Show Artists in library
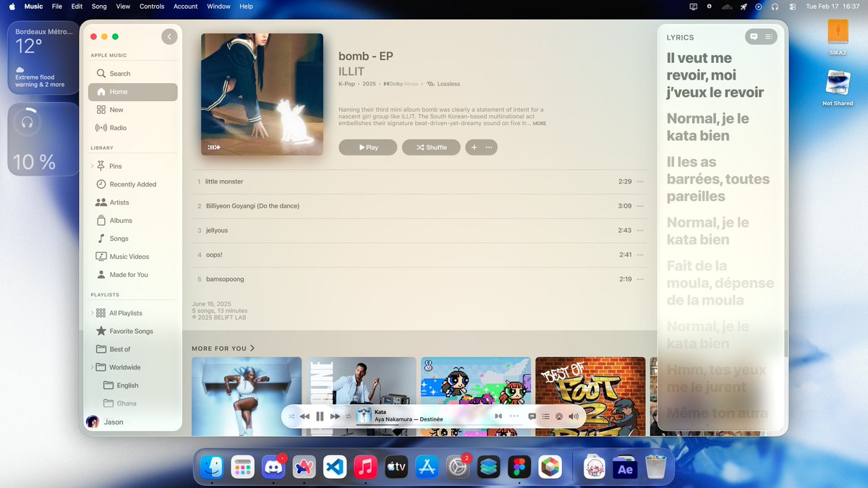868x488 pixels. point(133,202)
